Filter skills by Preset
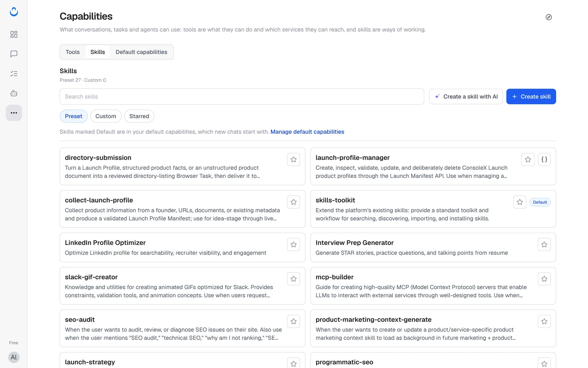This screenshot has width=588, height=368. (73, 116)
